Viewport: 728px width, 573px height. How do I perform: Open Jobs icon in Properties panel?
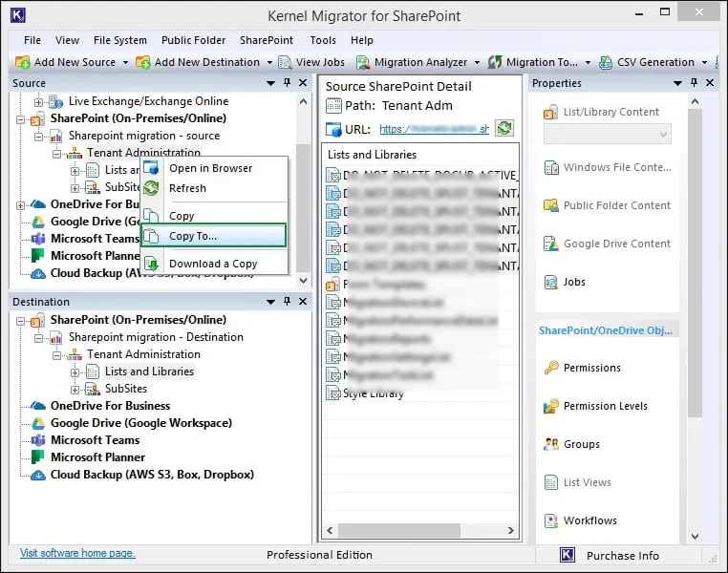coord(551,282)
